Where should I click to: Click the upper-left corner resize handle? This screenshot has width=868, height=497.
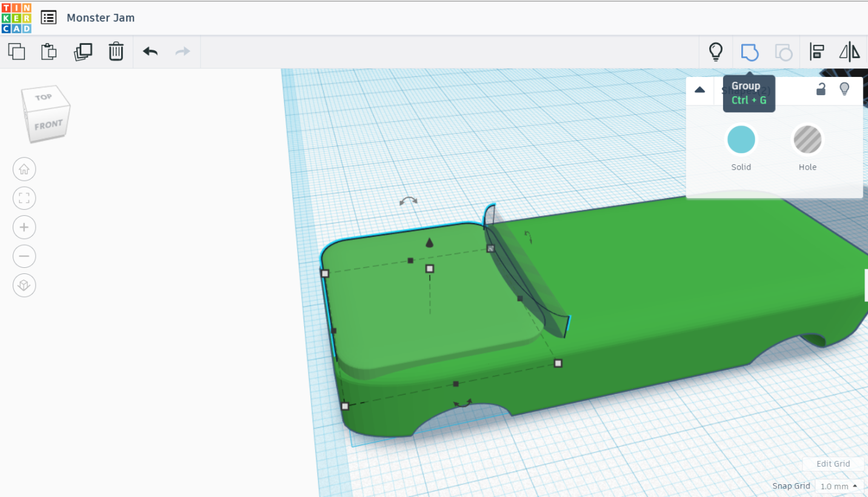tap(325, 273)
